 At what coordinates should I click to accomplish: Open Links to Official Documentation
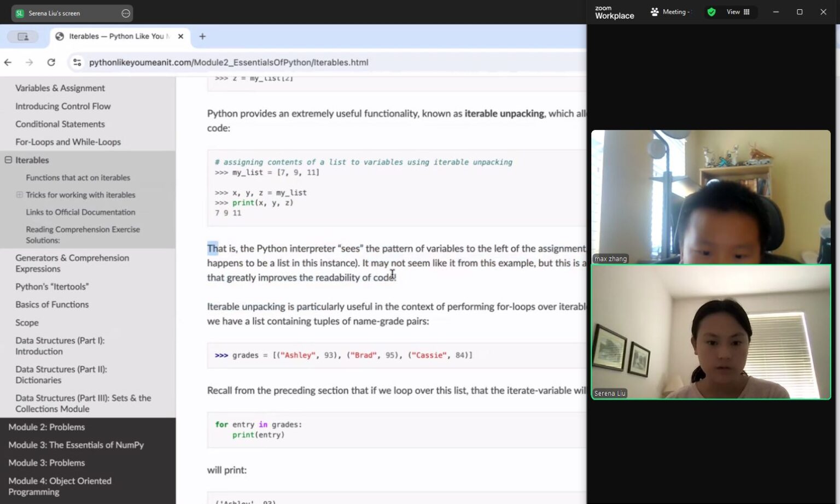tap(80, 212)
